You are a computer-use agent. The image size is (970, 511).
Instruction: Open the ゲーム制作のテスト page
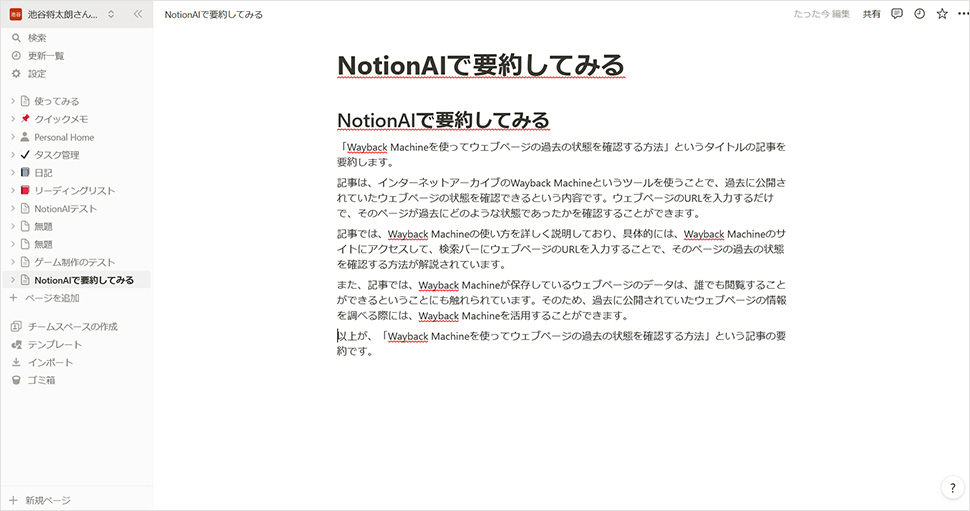click(77, 262)
